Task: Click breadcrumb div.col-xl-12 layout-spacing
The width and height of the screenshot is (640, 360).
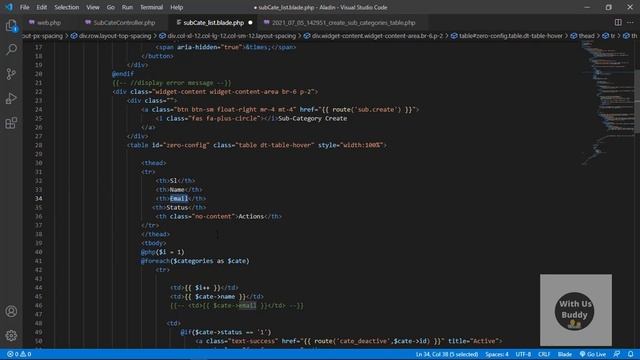Action: click(x=231, y=36)
